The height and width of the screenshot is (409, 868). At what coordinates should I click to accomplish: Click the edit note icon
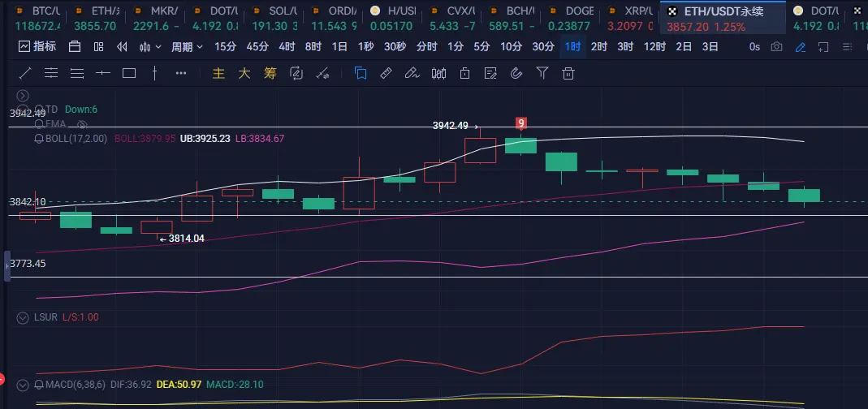(490, 73)
